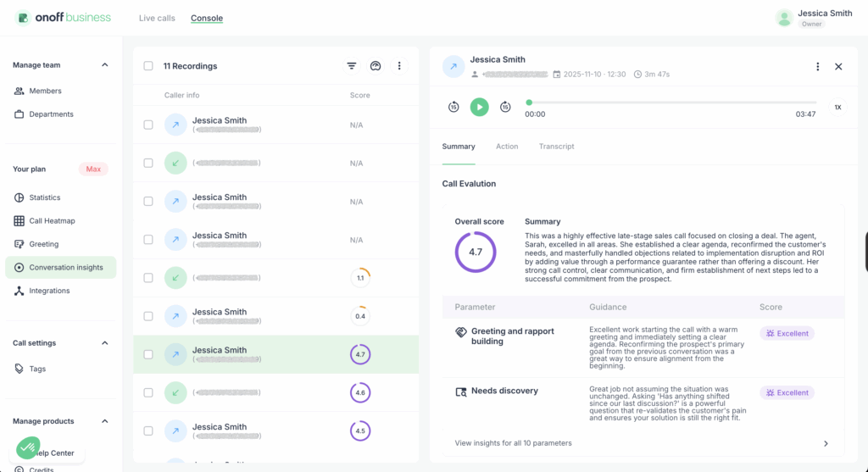
Task: Switch to the Transcript tab
Action: [x=556, y=147]
